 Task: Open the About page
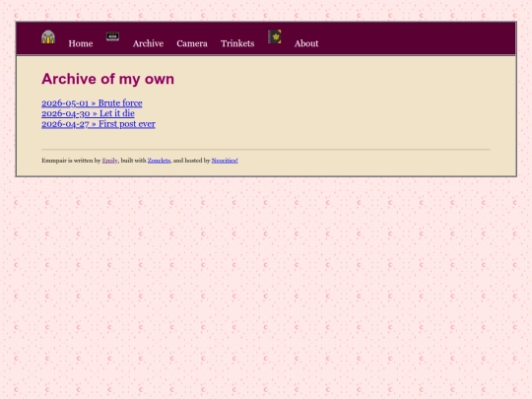pos(306,43)
